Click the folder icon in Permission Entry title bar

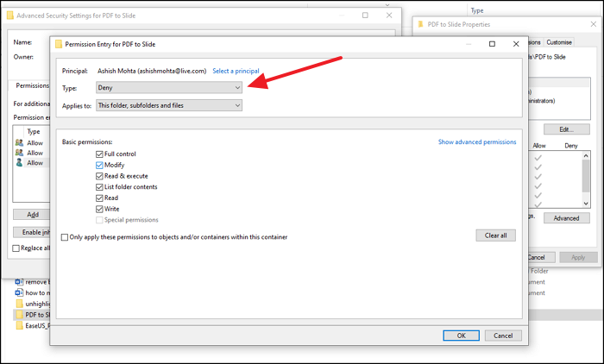click(x=59, y=44)
